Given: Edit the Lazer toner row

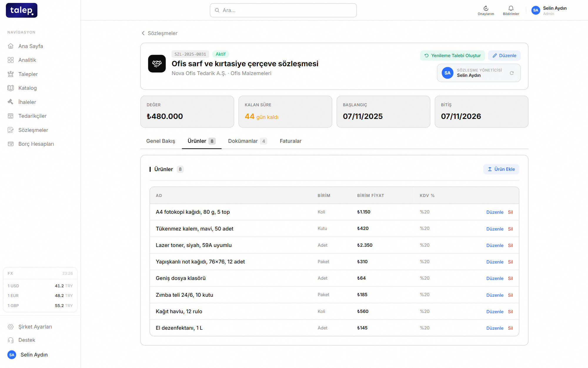Looking at the screenshot, I should click(495, 246).
